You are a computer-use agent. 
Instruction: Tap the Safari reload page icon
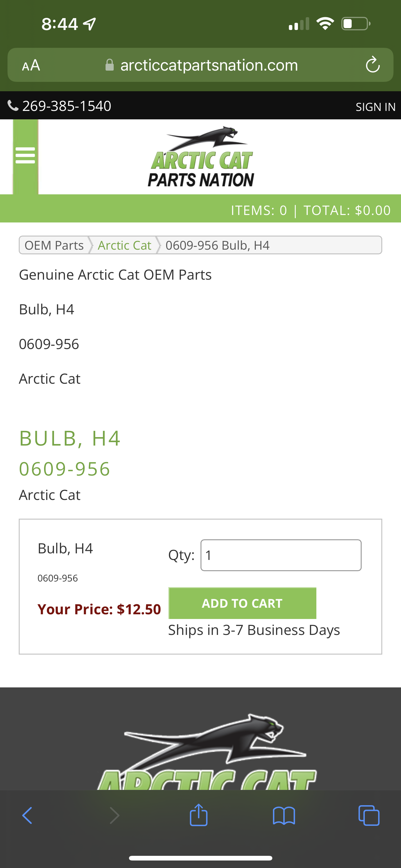372,65
